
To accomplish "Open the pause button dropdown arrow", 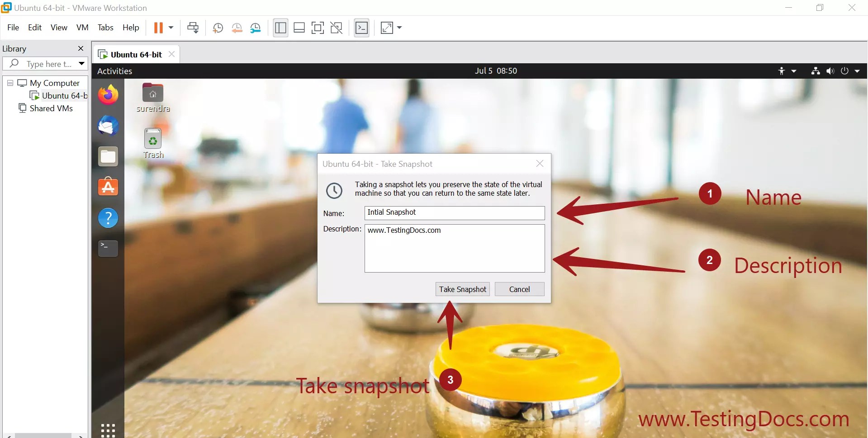I will (x=171, y=28).
